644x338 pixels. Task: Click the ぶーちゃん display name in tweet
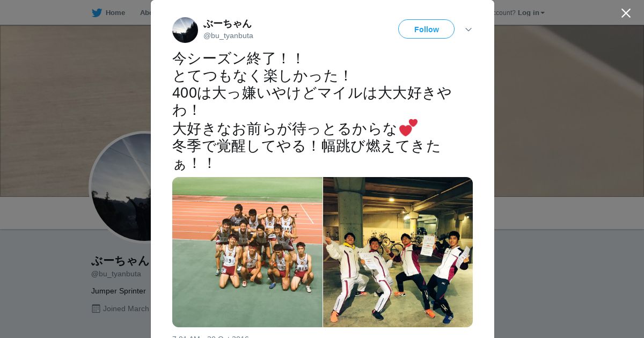(228, 24)
